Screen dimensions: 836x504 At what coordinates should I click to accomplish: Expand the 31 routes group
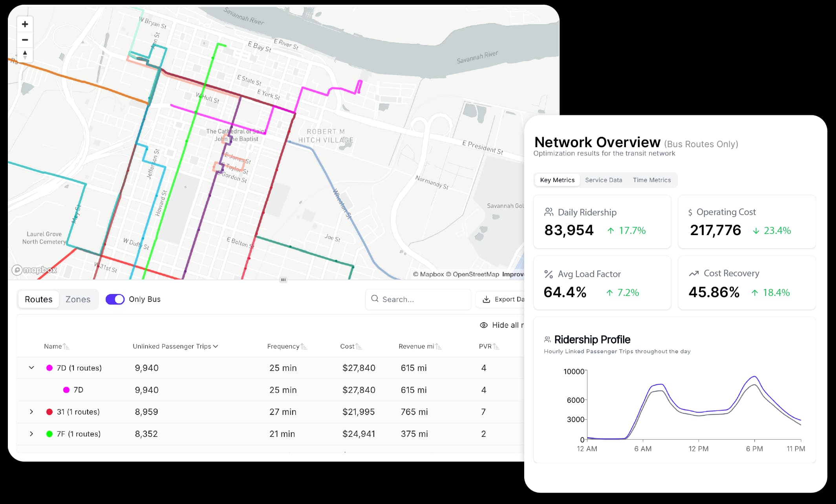pos(31,412)
